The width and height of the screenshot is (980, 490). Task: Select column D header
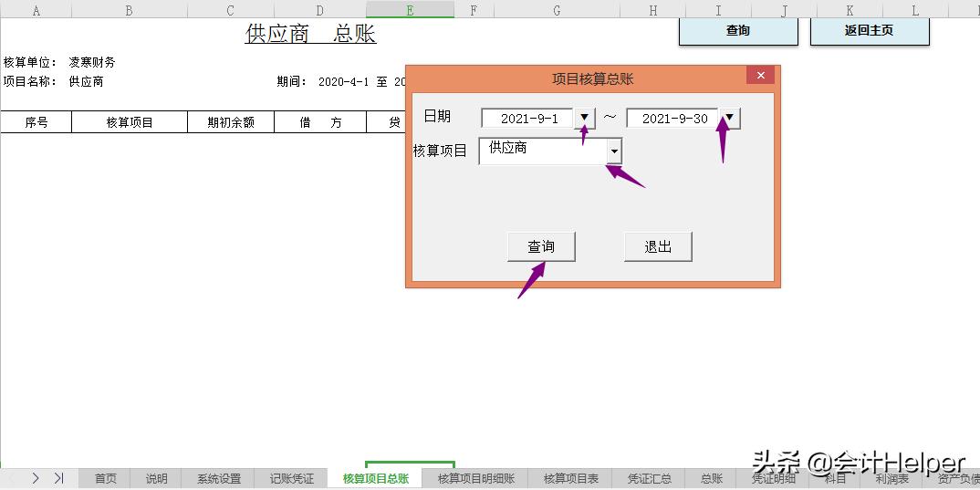(320, 9)
